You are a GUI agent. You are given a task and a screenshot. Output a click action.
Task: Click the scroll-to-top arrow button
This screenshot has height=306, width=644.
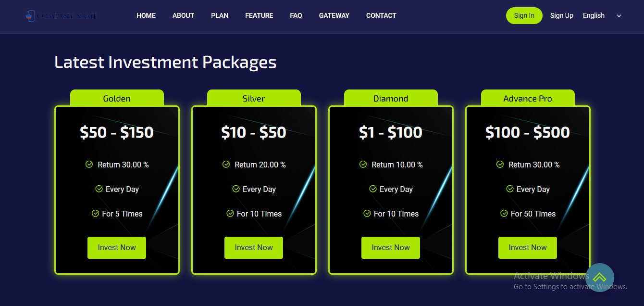(600, 278)
